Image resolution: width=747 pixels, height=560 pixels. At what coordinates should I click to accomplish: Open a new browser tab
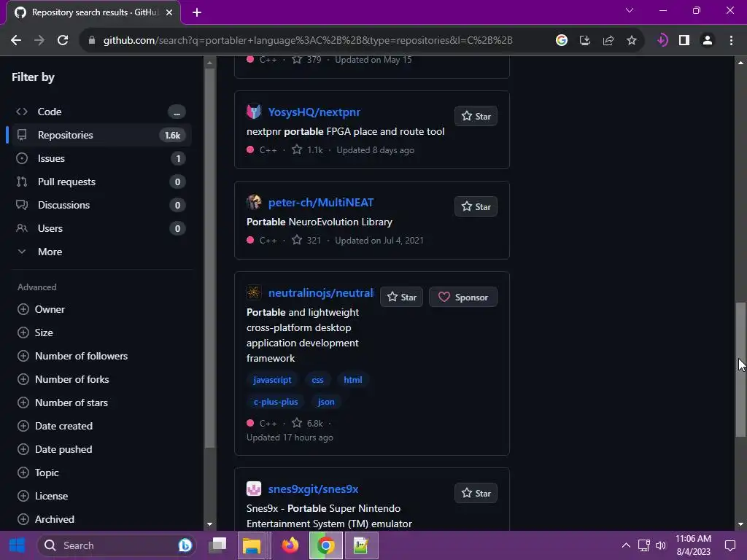point(197,12)
